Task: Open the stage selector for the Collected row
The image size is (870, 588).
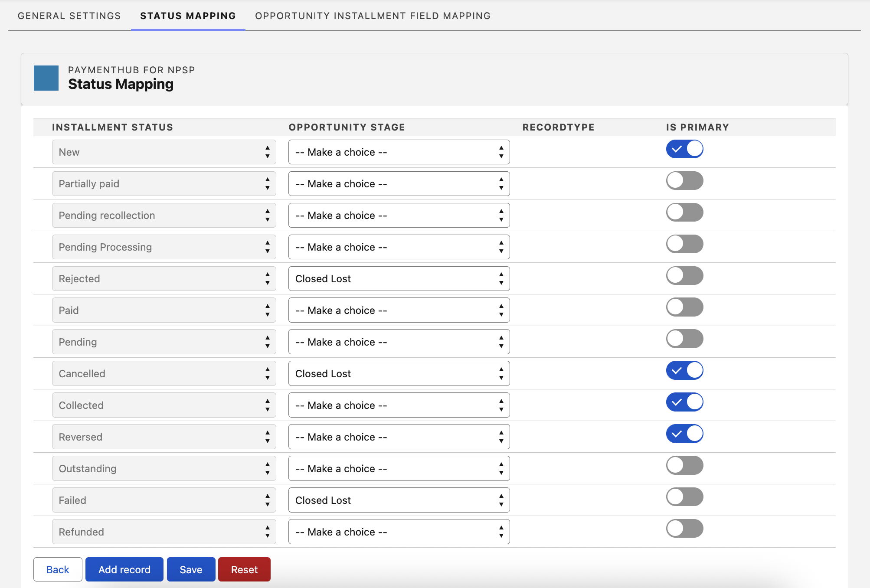Action: click(399, 405)
